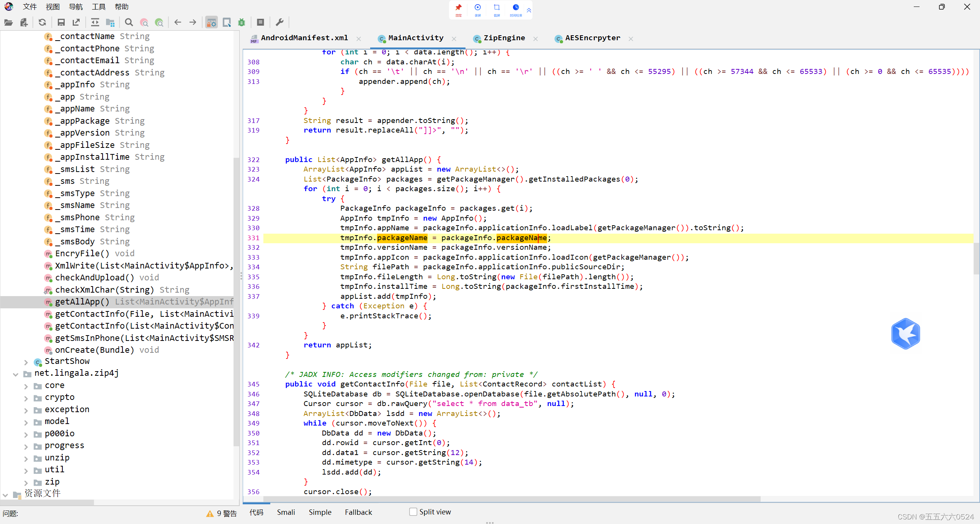Expand the model package folder

[x=26, y=422]
